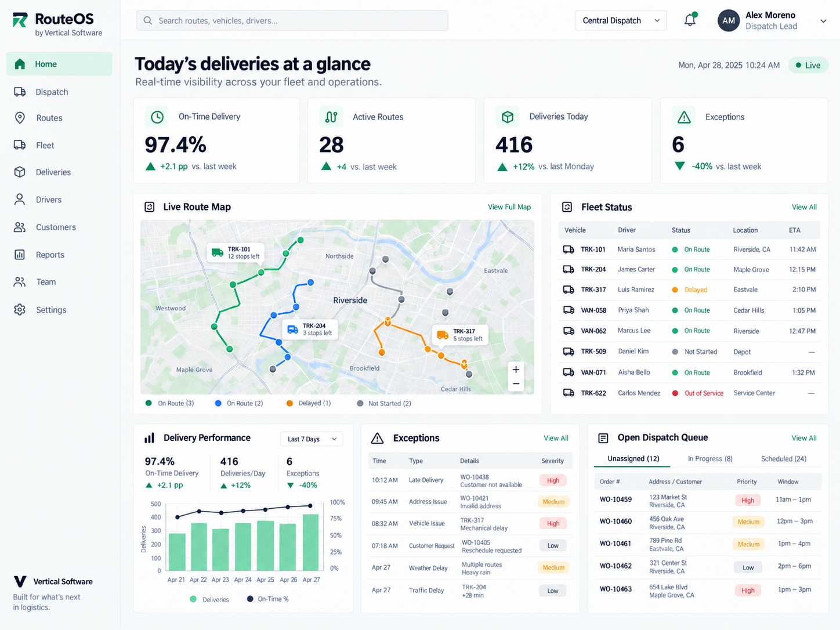The width and height of the screenshot is (840, 630).
Task: Zoom in on the route map
Action: [516, 370]
